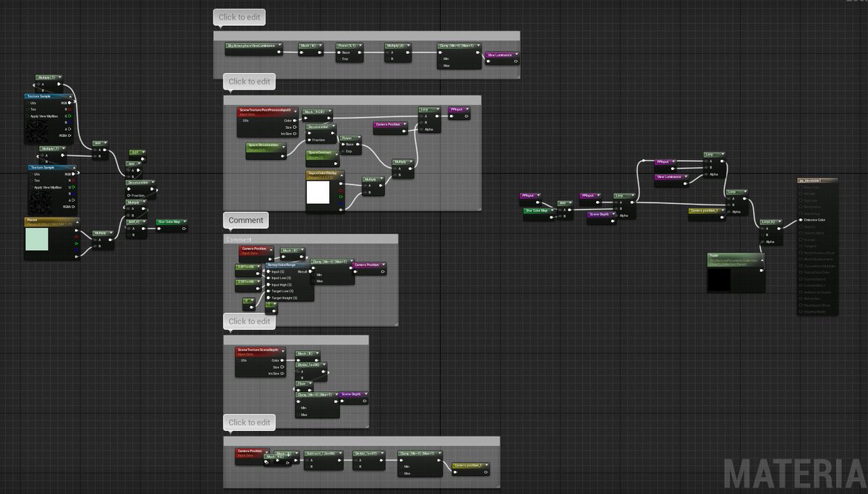Screen dimensions: 868x494
Task: Click the black preview swatch on the Fade node
Action: click(719, 280)
